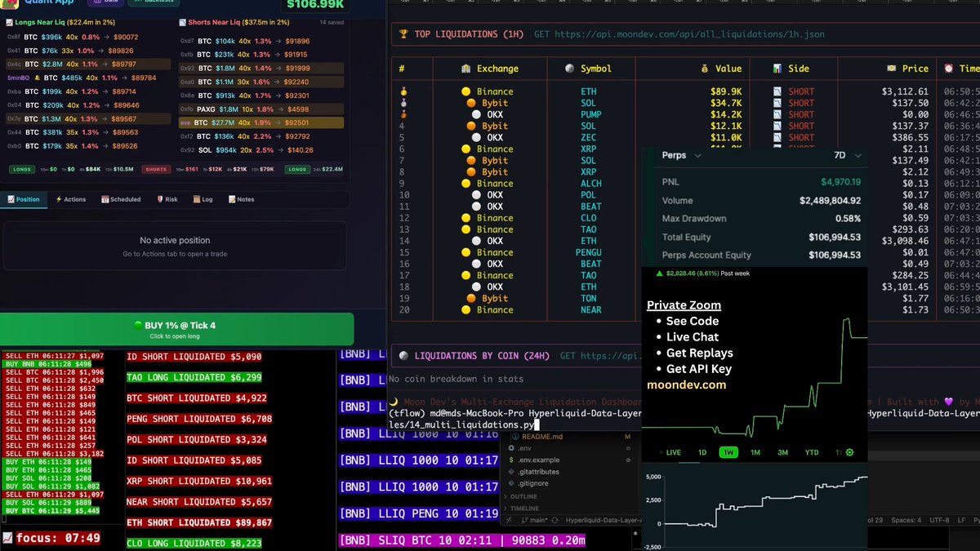
Task: Click the 5minBO bell icon row
Action: (x=86, y=78)
